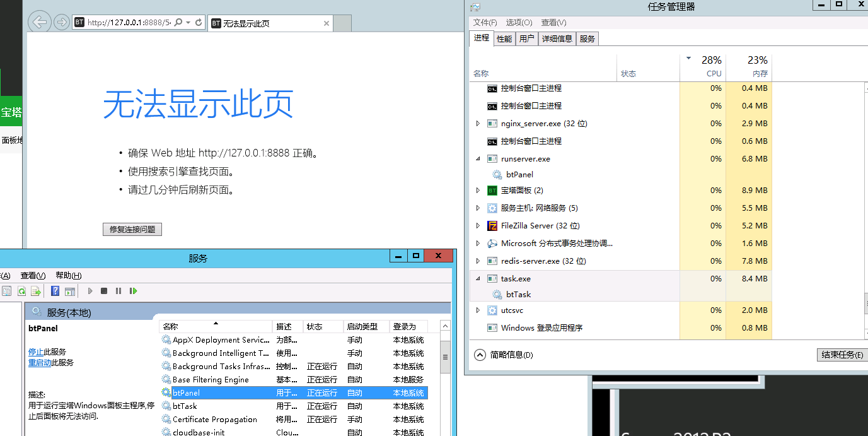Open the 文件(F) menu in Task Manager

pyautogui.click(x=485, y=23)
